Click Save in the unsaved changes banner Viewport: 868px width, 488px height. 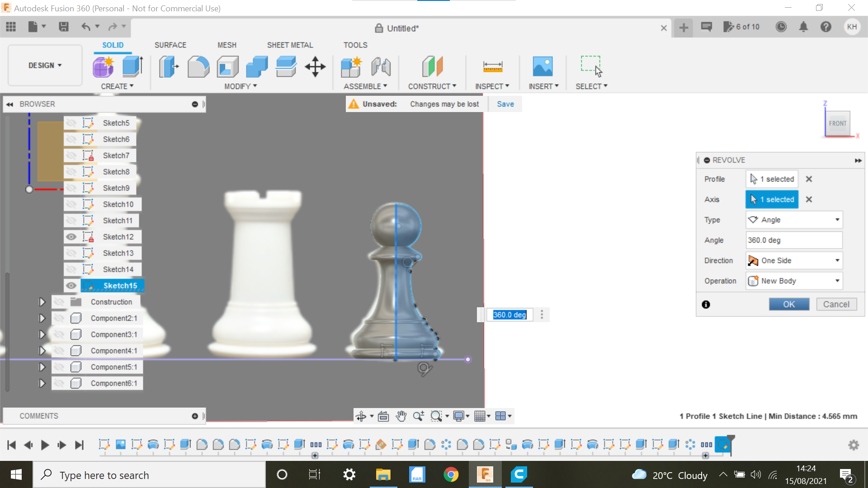click(x=505, y=104)
